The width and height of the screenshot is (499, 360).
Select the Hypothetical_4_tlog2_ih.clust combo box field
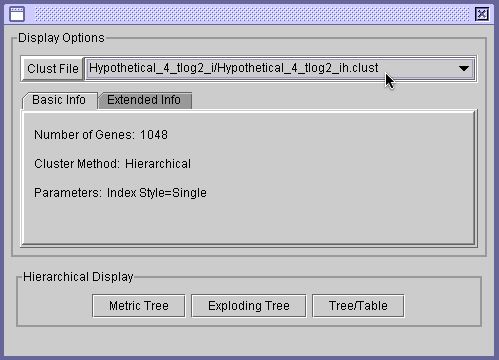click(x=280, y=69)
